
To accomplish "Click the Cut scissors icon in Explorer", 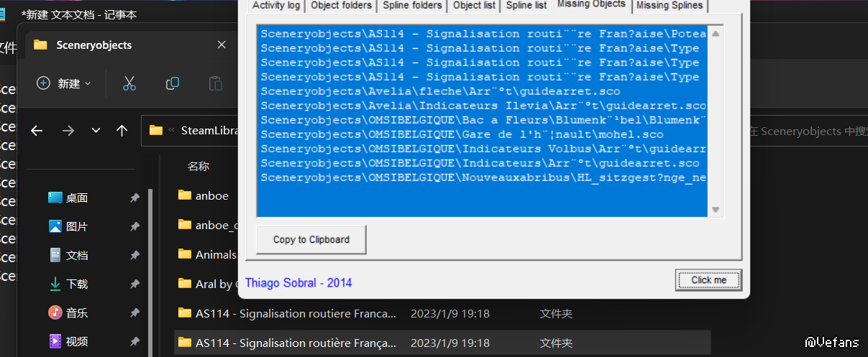I will pos(129,83).
